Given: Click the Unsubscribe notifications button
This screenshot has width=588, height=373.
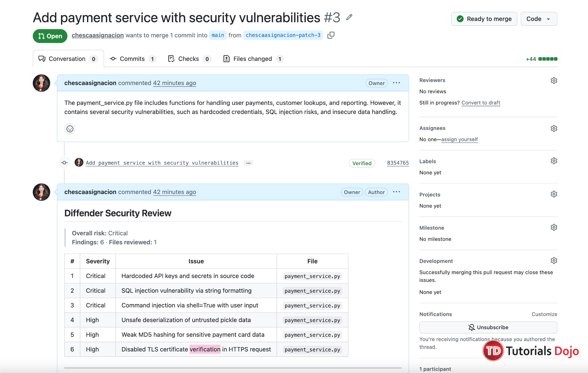Looking at the screenshot, I should [x=488, y=327].
